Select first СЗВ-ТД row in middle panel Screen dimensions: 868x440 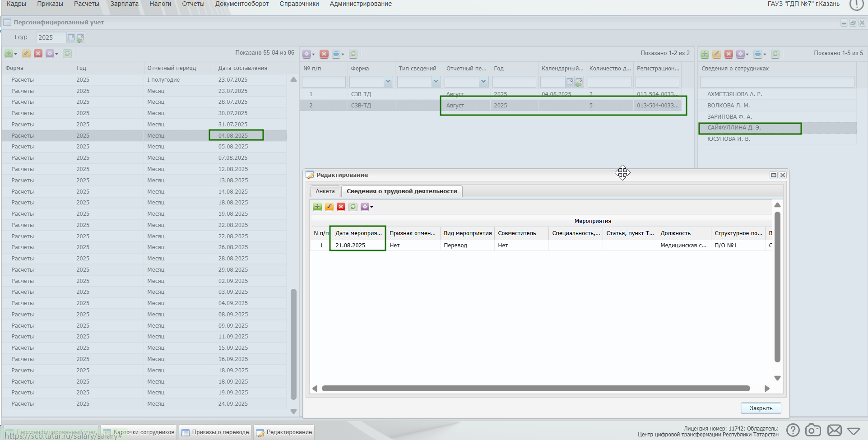click(x=491, y=94)
